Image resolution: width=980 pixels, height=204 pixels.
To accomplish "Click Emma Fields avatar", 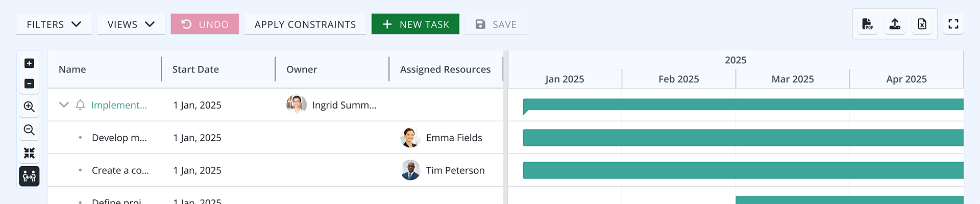I will pyautogui.click(x=410, y=138).
